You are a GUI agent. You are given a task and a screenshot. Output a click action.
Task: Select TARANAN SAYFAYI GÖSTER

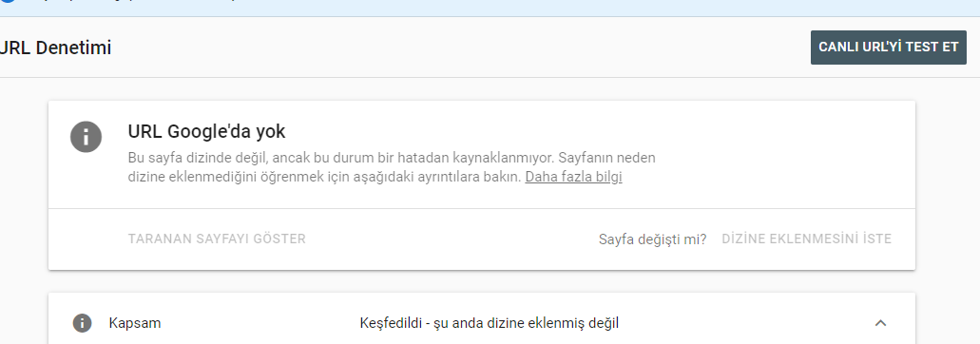pyautogui.click(x=217, y=239)
